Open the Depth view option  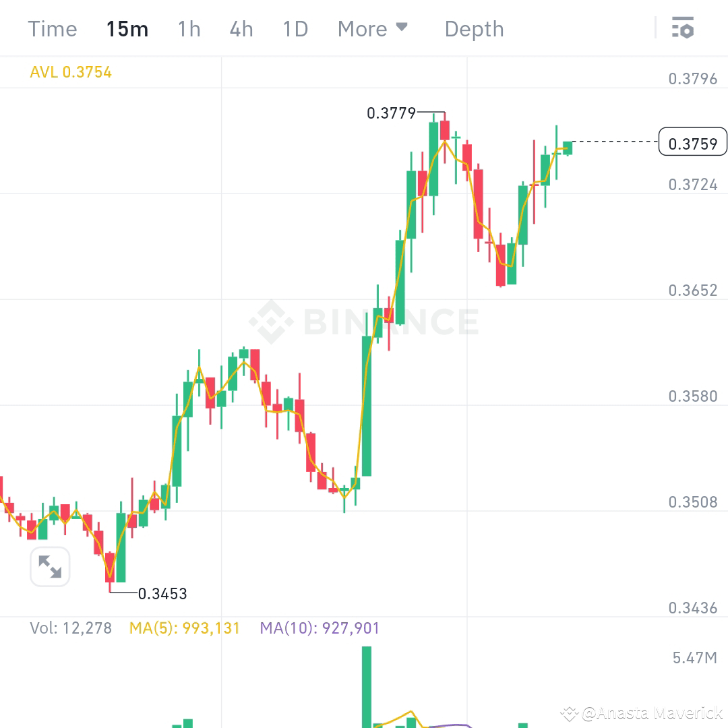(474, 28)
